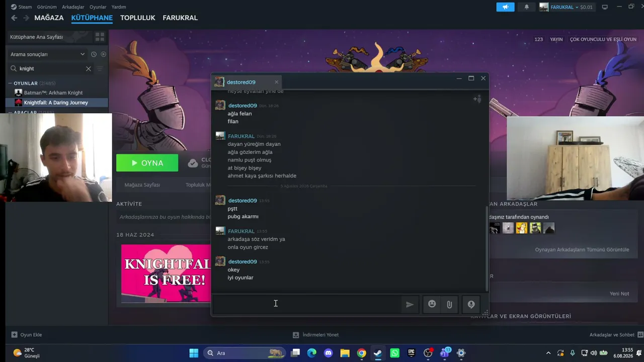Open the FARUKRAL account dropdown

point(566,7)
